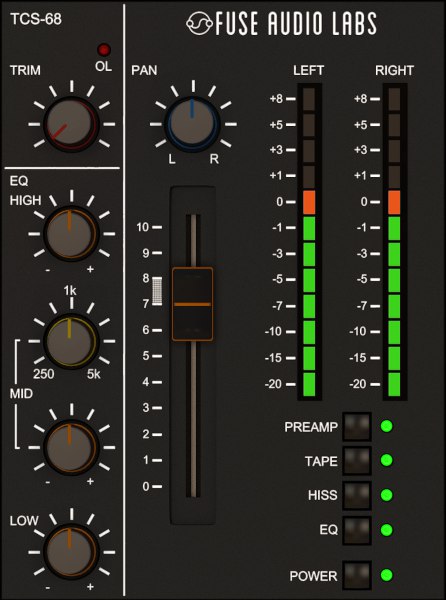This screenshot has width=446, height=600.
Task: Click the PAN knob
Action: (x=193, y=124)
